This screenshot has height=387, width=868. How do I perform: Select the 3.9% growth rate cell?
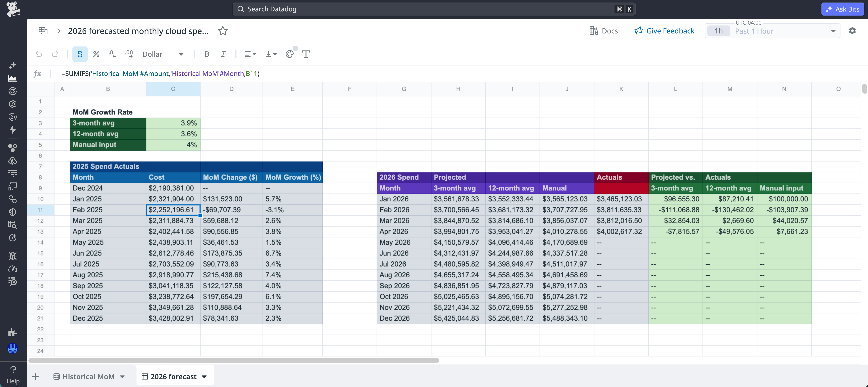[173, 123]
